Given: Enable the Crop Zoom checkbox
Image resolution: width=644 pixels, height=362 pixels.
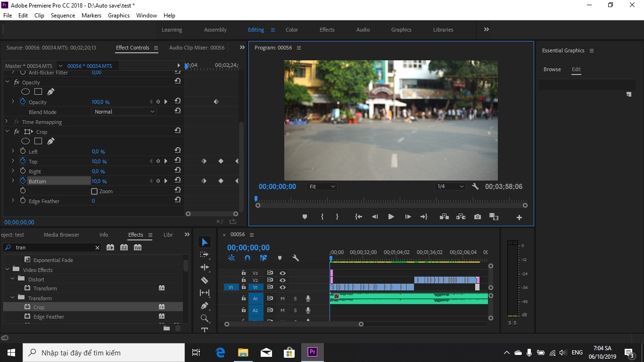Looking at the screenshot, I should [x=94, y=191].
